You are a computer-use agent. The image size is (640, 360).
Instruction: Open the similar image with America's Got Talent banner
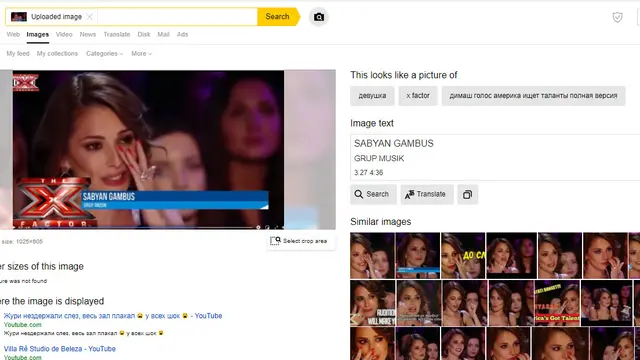coord(557,303)
